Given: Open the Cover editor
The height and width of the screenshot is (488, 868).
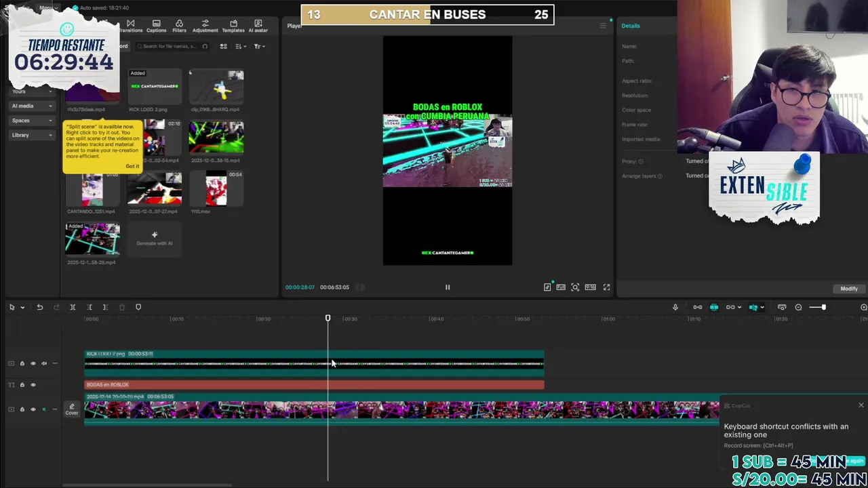Looking at the screenshot, I should [72, 409].
